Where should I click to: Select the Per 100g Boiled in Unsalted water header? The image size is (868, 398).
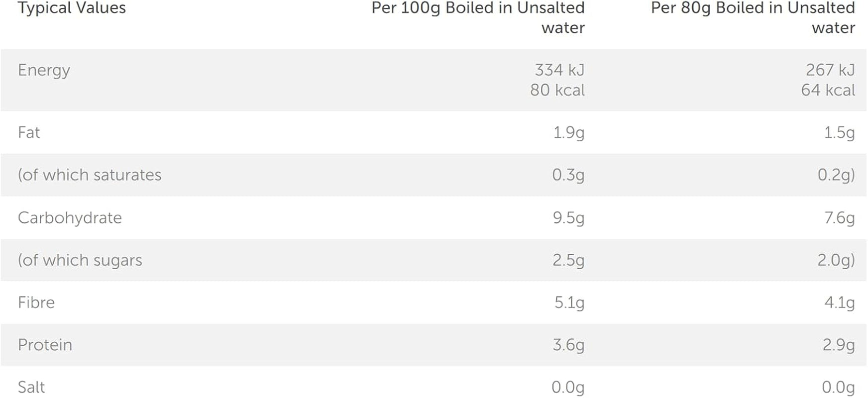pyautogui.click(x=478, y=17)
